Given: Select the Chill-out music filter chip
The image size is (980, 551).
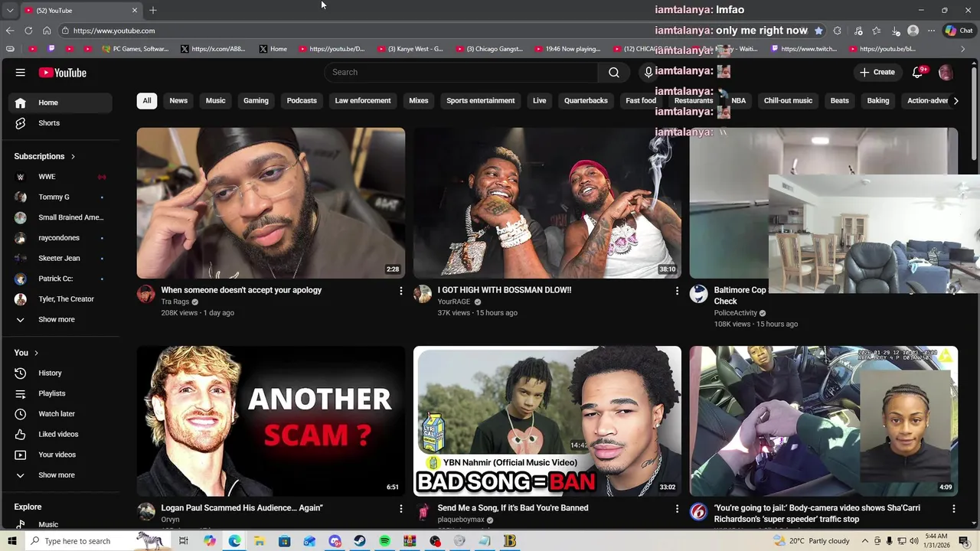Looking at the screenshot, I should 788,100.
